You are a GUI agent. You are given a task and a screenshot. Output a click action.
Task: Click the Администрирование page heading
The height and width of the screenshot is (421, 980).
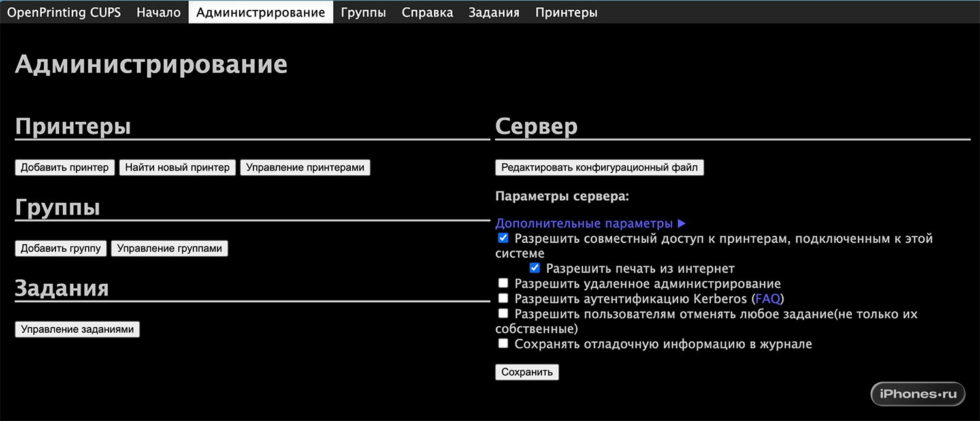click(x=151, y=65)
